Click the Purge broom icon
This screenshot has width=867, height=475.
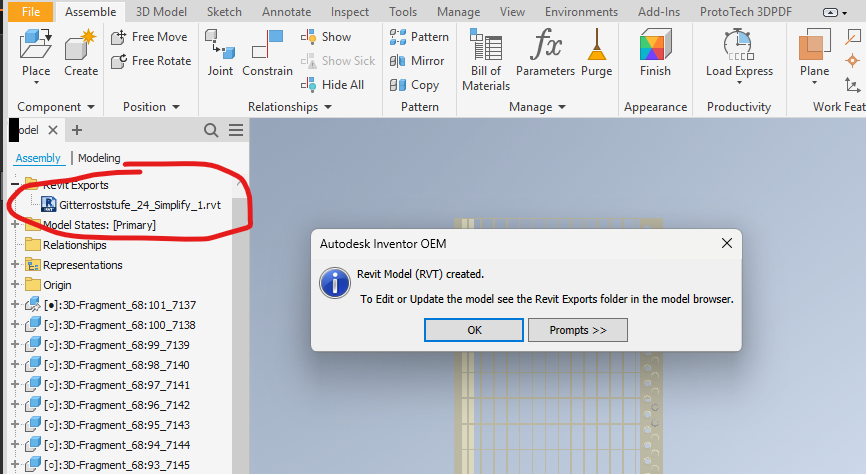pyautogui.click(x=597, y=44)
